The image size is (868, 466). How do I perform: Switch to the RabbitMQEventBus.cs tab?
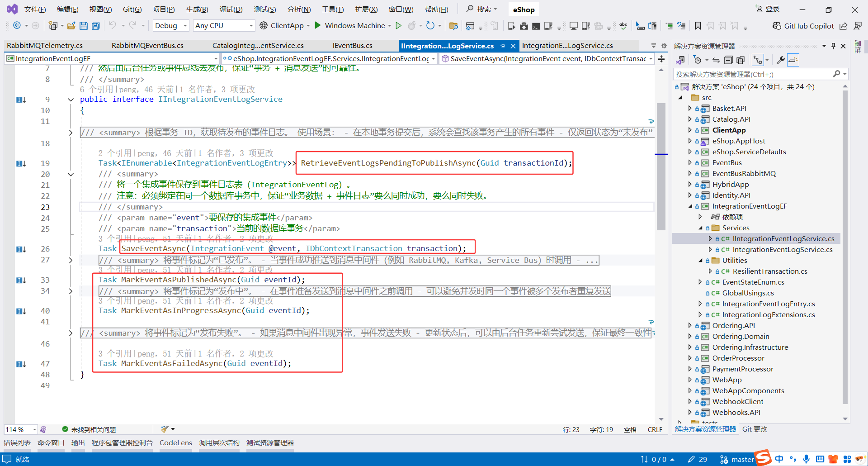point(147,46)
